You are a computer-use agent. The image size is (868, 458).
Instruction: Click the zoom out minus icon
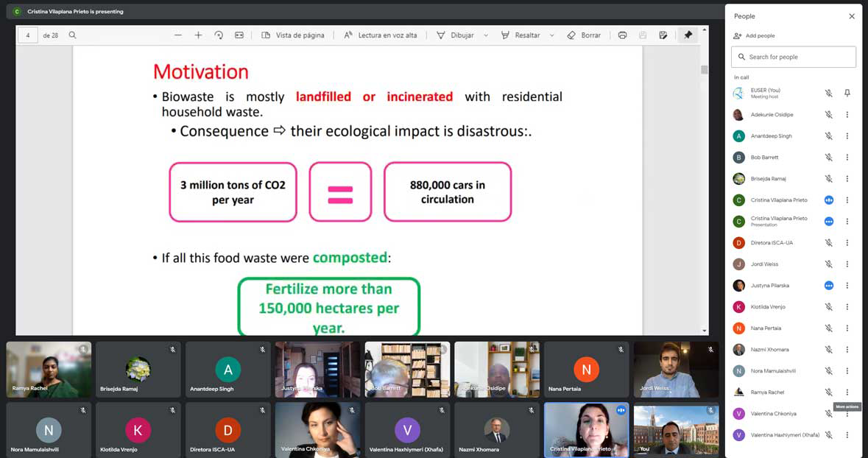coord(178,35)
